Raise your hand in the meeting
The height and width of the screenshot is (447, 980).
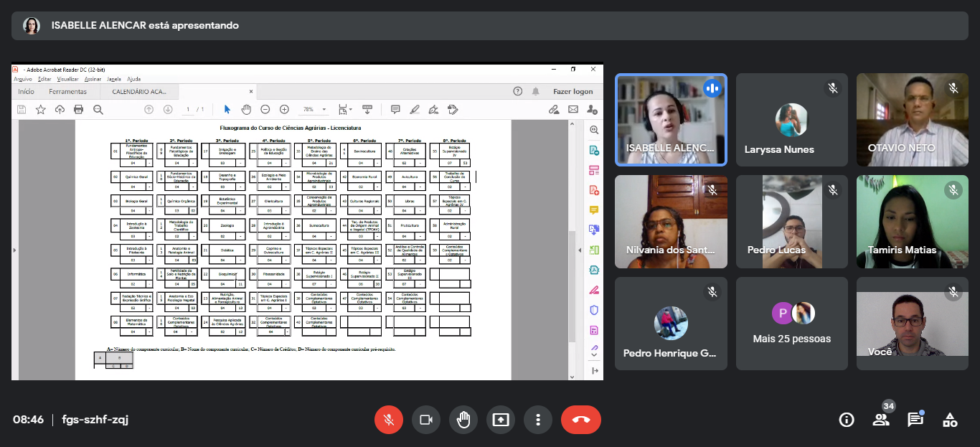click(x=463, y=420)
